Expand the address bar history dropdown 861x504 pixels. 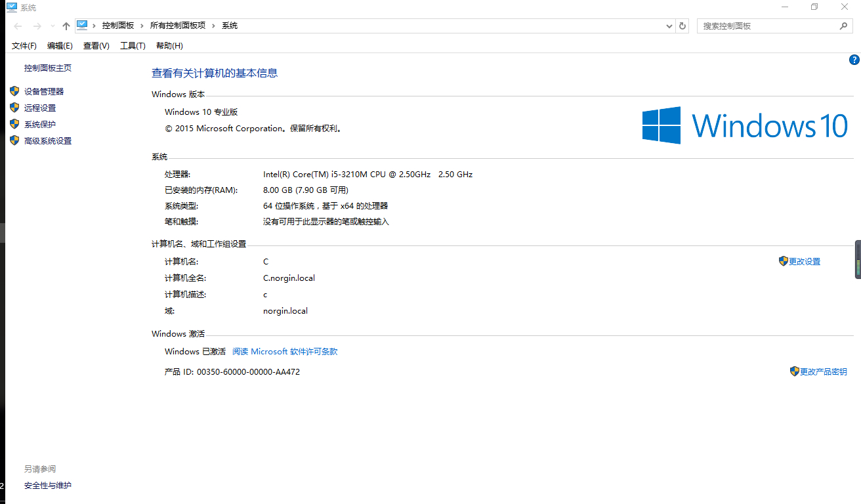click(x=669, y=26)
